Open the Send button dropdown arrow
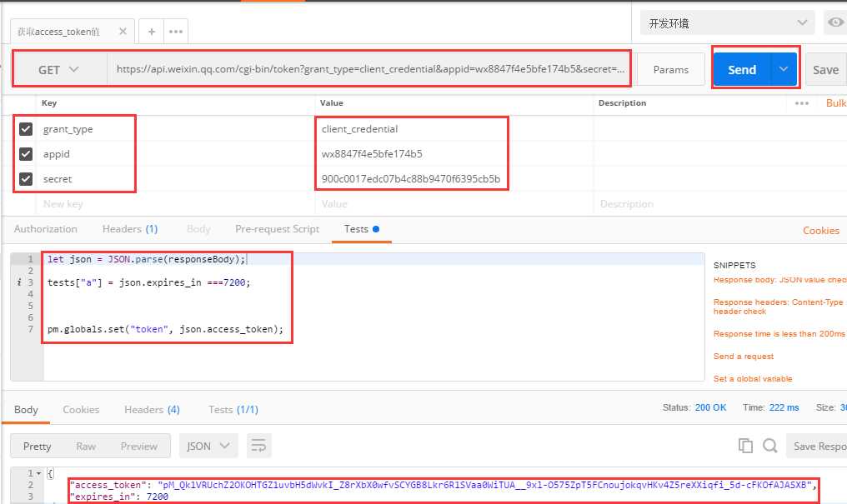The height and width of the screenshot is (504, 847). tap(784, 69)
